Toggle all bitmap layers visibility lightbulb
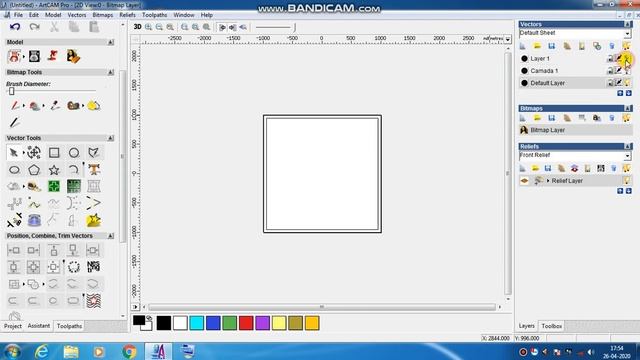 point(627,118)
